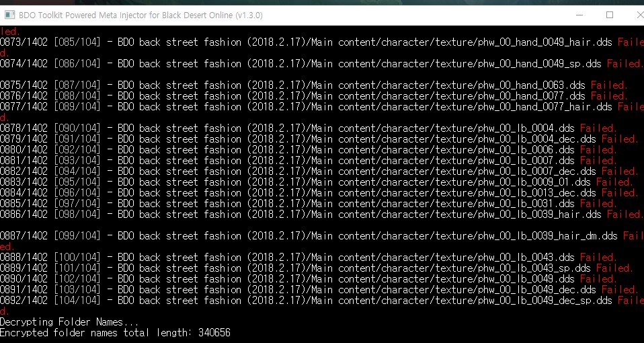The height and width of the screenshot is (343, 644).
Task: Click Failed status for phw_00_lb_0007.dds
Action: pyautogui.click(x=598, y=161)
